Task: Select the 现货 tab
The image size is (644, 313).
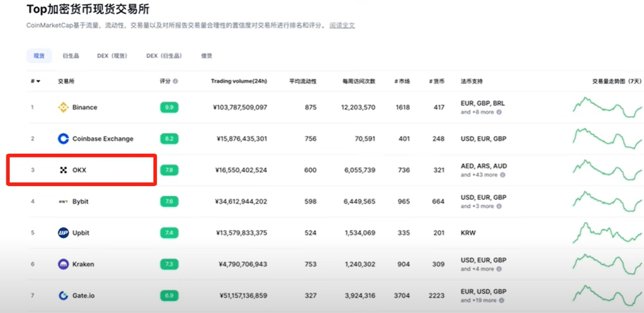Action: [x=39, y=56]
